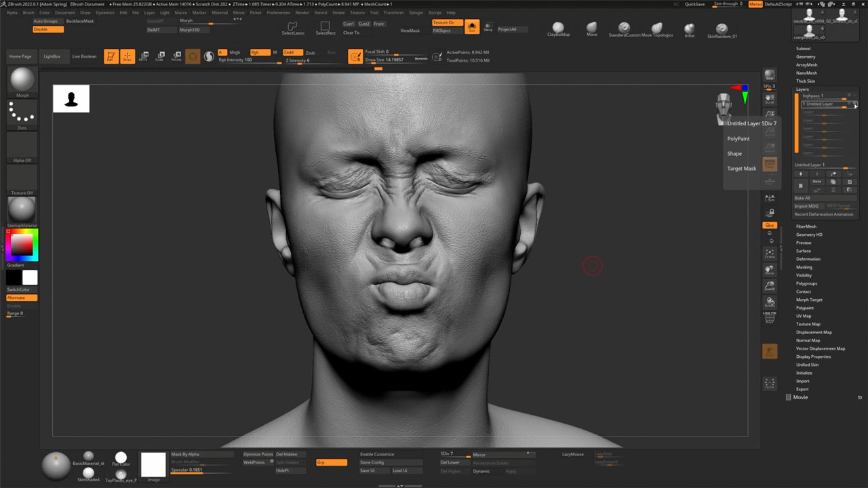Adjust the Z Intensity slider

pos(298,60)
